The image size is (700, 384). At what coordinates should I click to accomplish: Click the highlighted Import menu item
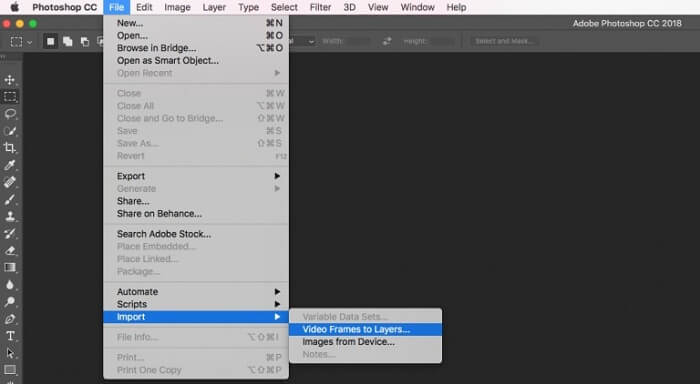196,317
